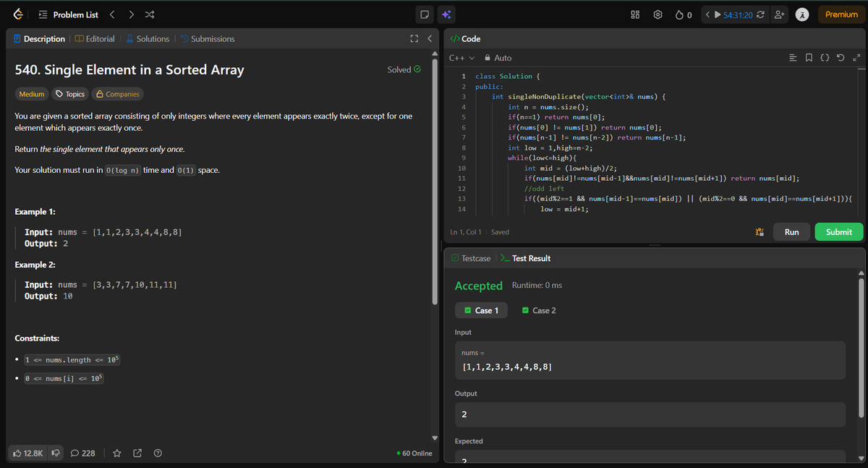Go to the previous problem arrow
The height and width of the screenshot is (468, 868).
(112, 14)
